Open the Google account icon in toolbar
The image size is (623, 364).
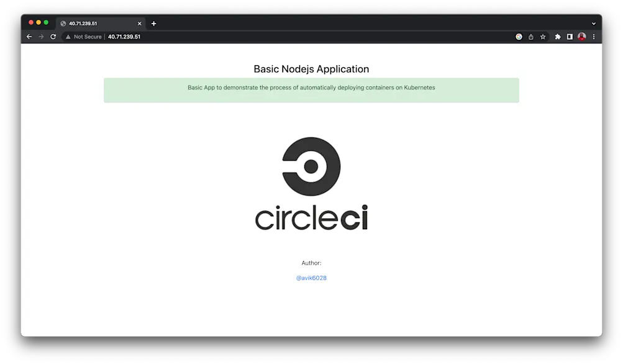519,37
